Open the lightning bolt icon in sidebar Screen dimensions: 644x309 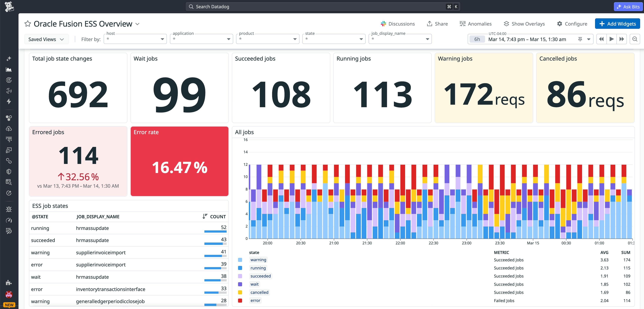tap(9, 102)
